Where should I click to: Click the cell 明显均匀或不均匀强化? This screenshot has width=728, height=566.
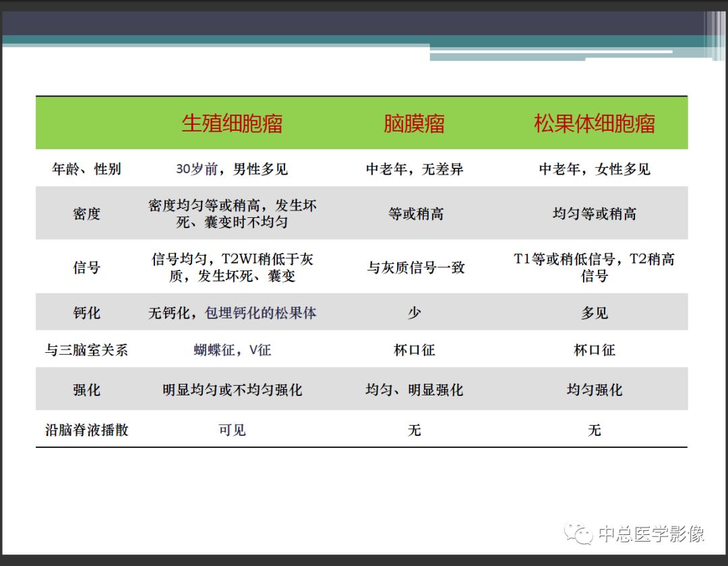[x=232, y=389]
